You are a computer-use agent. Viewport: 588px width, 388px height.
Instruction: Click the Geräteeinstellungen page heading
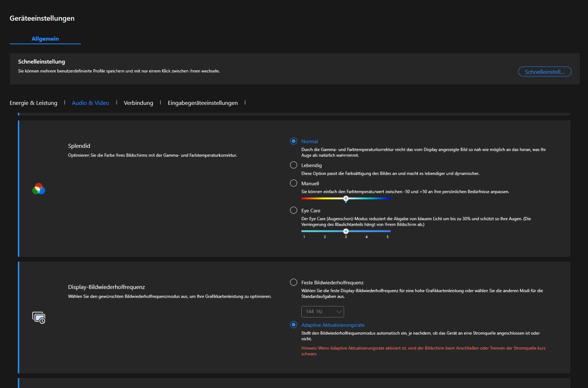42,19
